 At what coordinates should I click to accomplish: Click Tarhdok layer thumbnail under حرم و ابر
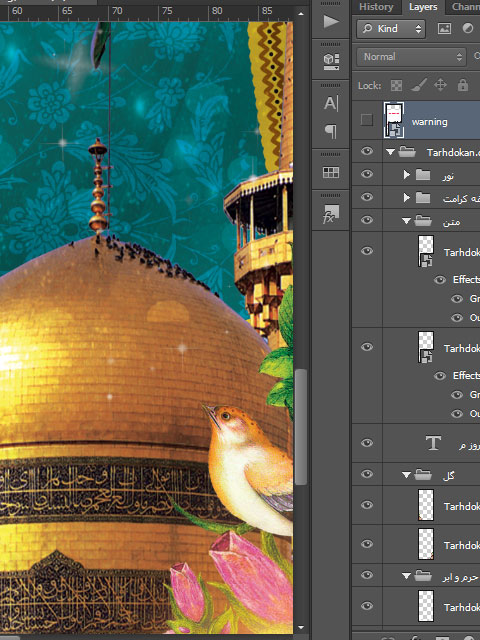pyautogui.click(x=426, y=607)
